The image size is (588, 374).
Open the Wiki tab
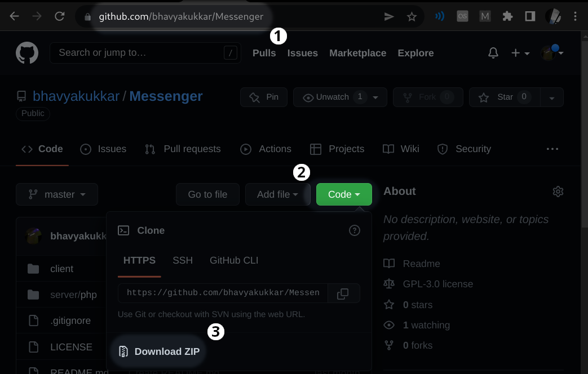coord(401,149)
